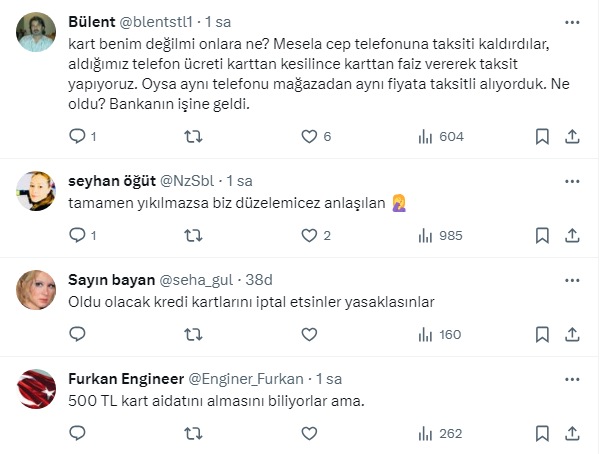
Task: Reply to Bülent's tweet
Action: click(x=79, y=137)
